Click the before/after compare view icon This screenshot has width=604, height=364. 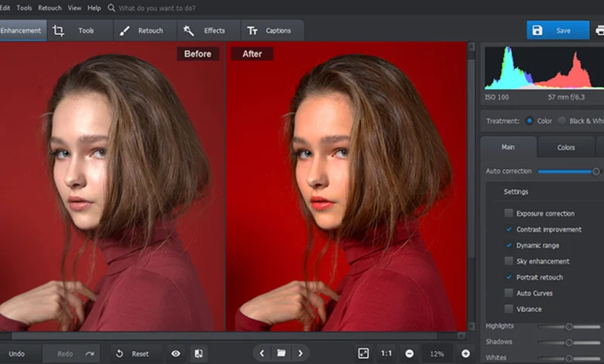[199, 353]
